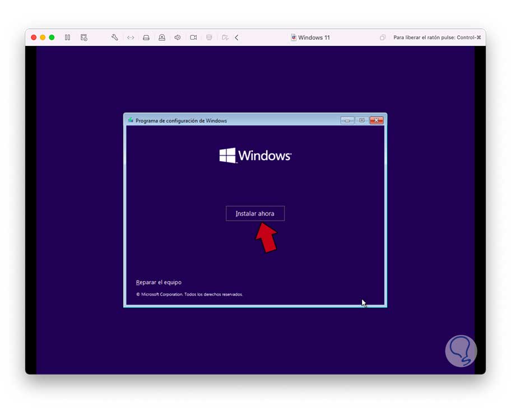The image size is (511, 420).
Task: Click the 'Windows 11' window title text
Action: pyautogui.click(x=314, y=38)
